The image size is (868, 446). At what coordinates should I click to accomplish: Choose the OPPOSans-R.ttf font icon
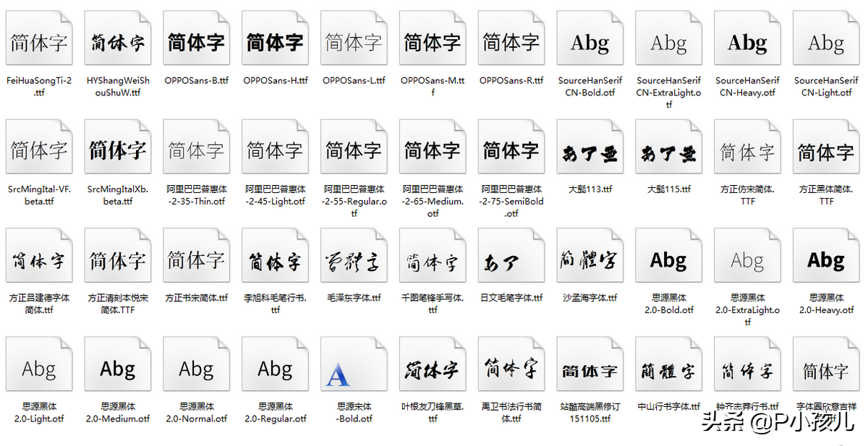coord(511,38)
